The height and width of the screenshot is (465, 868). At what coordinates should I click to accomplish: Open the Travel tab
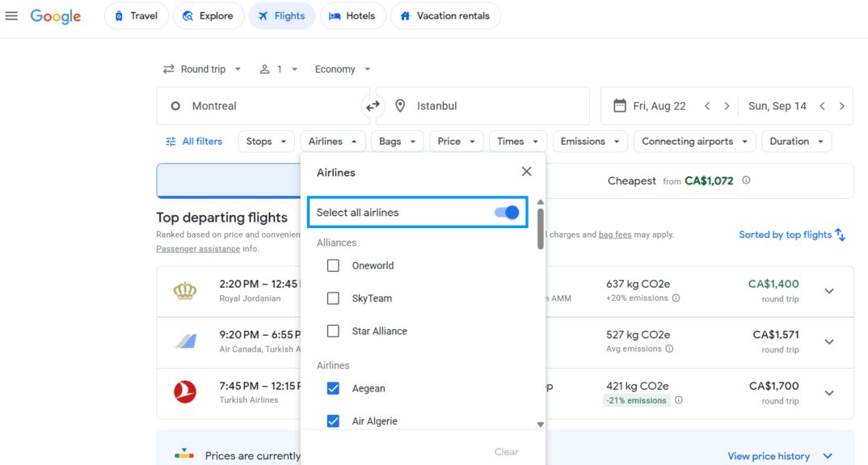point(136,16)
